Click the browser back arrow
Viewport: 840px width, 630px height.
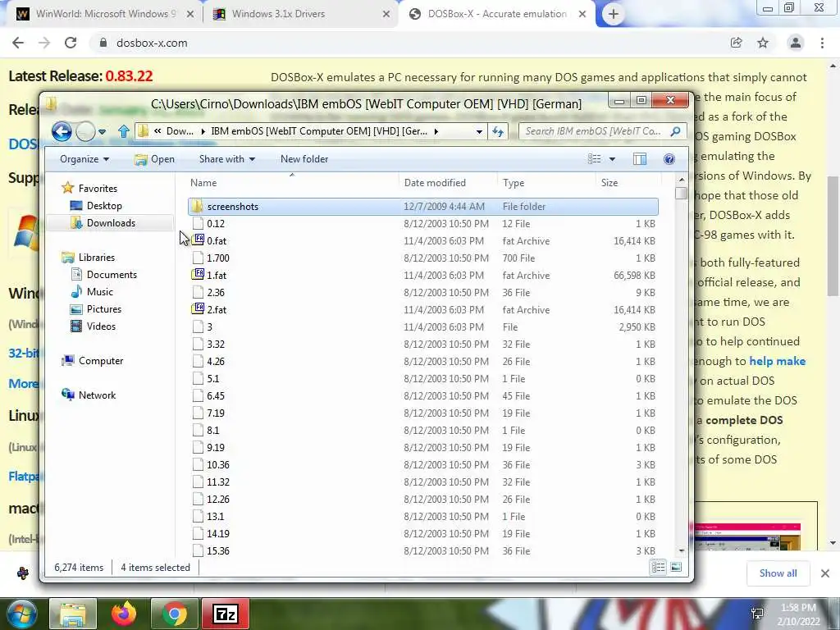[18, 43]
